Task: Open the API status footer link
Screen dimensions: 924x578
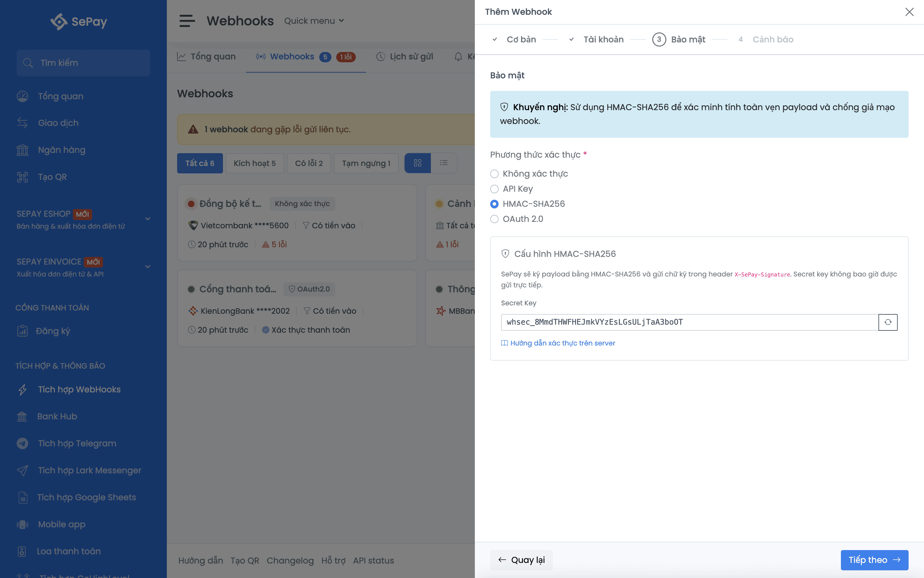Action: click(373, 561)
